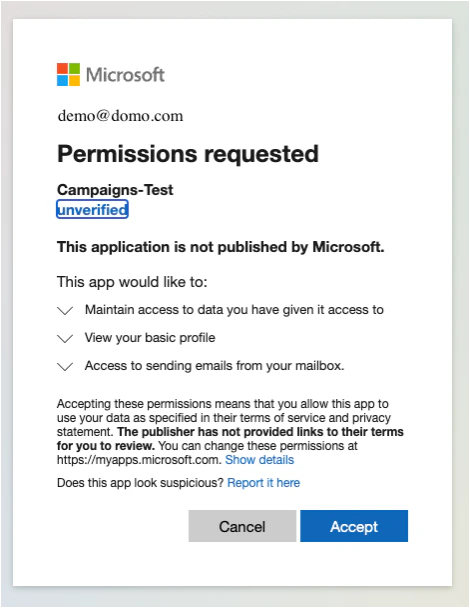Viewport: 470px width, 608px height.
Task: Click Maintain access to data permission text
Action: [234, 310]
